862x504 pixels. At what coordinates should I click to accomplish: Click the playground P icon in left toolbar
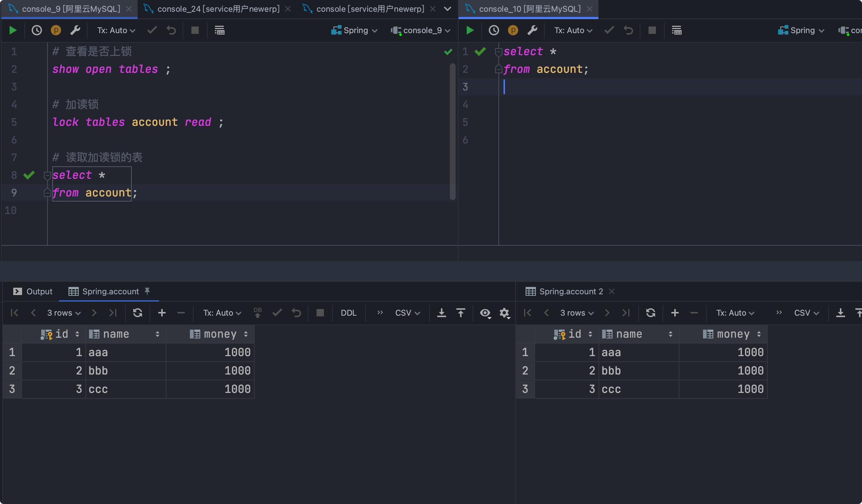pyautogui.click(x=56, y=30)
